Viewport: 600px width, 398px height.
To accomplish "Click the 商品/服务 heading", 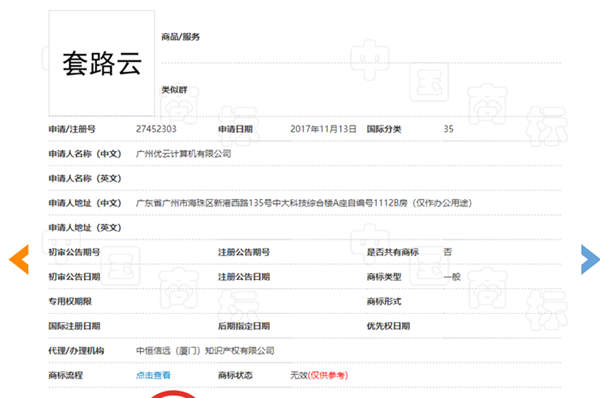I will (181, 37).
